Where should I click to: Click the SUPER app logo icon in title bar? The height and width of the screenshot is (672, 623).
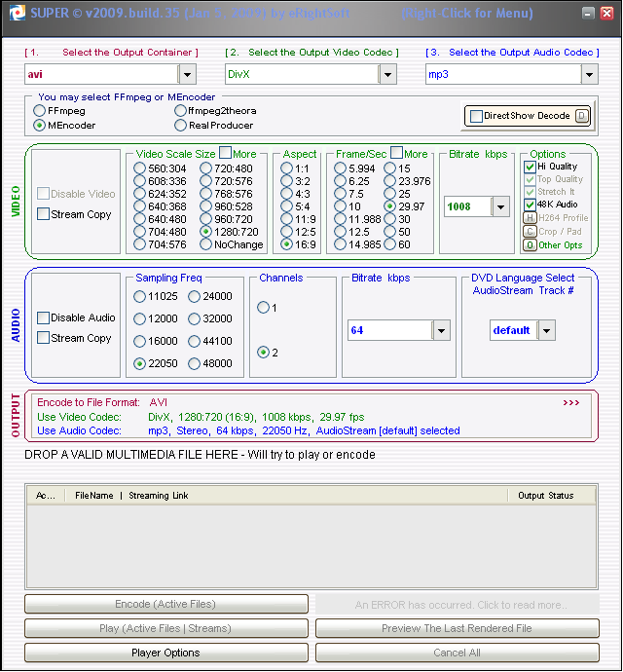(x=18, y=13)
